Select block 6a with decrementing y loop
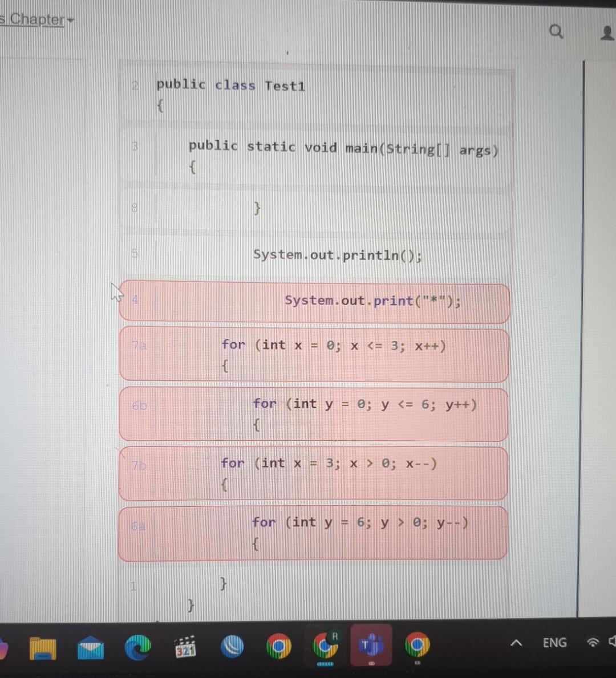616x678 pixels. (314, 532)
